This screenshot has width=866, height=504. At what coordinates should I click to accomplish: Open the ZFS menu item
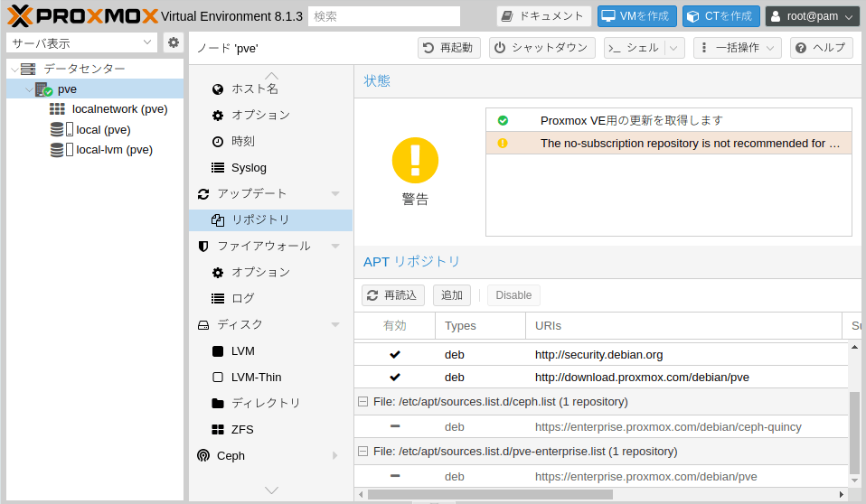[270, 429]
